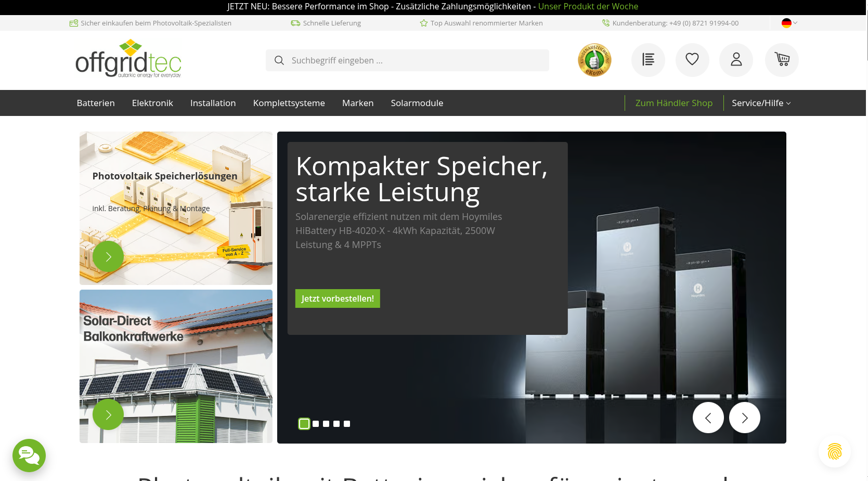The height and width of the screenshot is (481, 868).
Task: Open the comparison list icon
Action: click(x=648, y=60)
